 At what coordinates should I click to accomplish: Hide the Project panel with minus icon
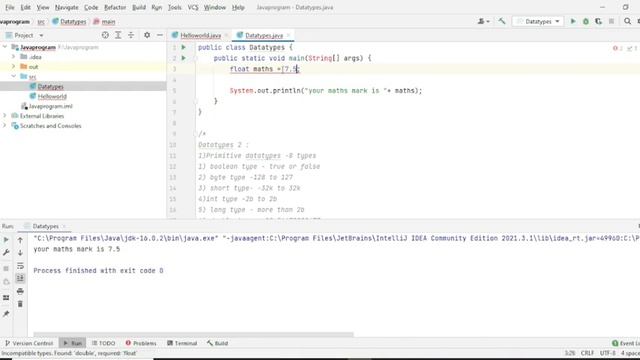click(160, 36)
